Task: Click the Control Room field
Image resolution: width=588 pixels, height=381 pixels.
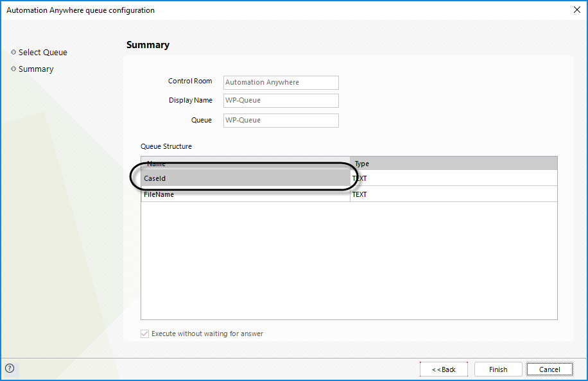Action: coord(281,82)
